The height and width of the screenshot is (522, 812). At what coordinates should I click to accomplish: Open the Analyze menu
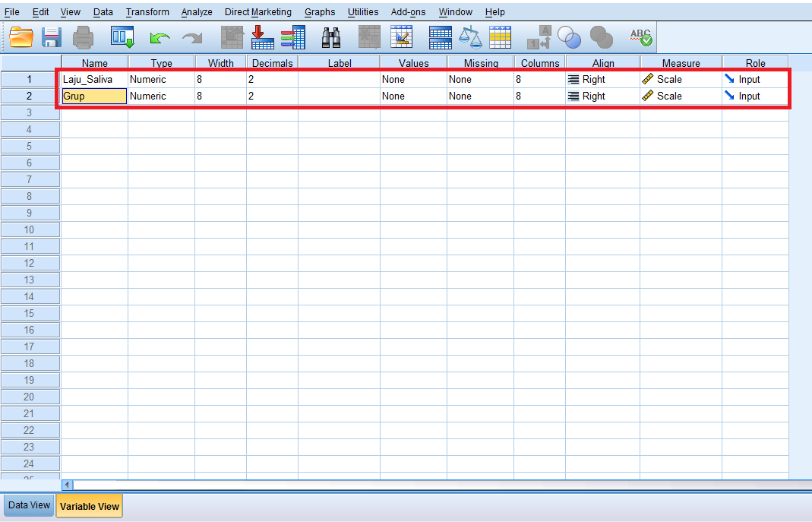(x=197, y=12)
